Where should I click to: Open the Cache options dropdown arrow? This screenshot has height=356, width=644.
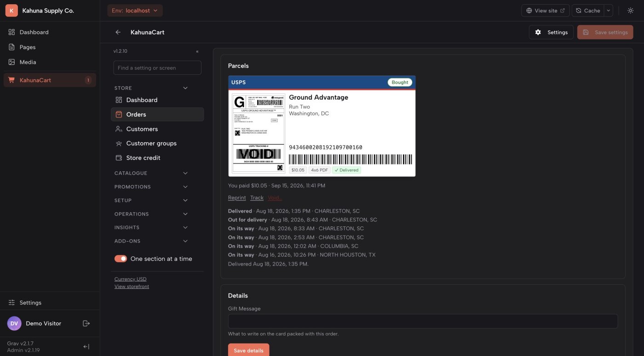pos(608,11)
